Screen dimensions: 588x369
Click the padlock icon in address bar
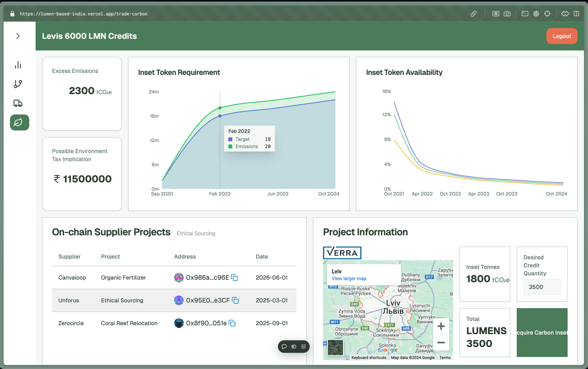(12, 14)
